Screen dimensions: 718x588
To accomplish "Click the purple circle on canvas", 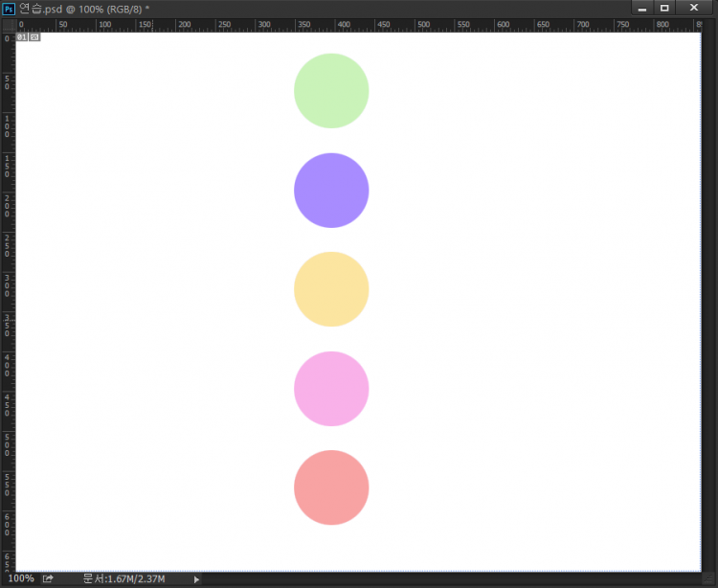I will click(x=331, y=190).
